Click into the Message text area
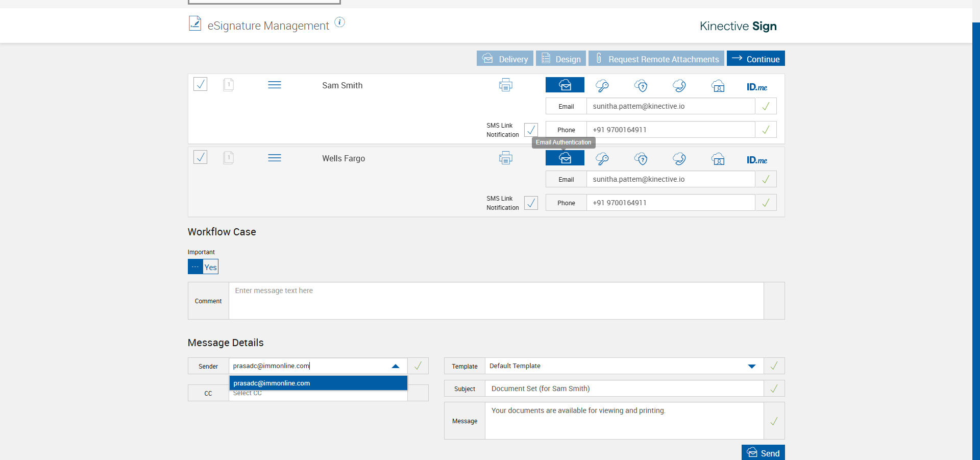 coord(624,421)
